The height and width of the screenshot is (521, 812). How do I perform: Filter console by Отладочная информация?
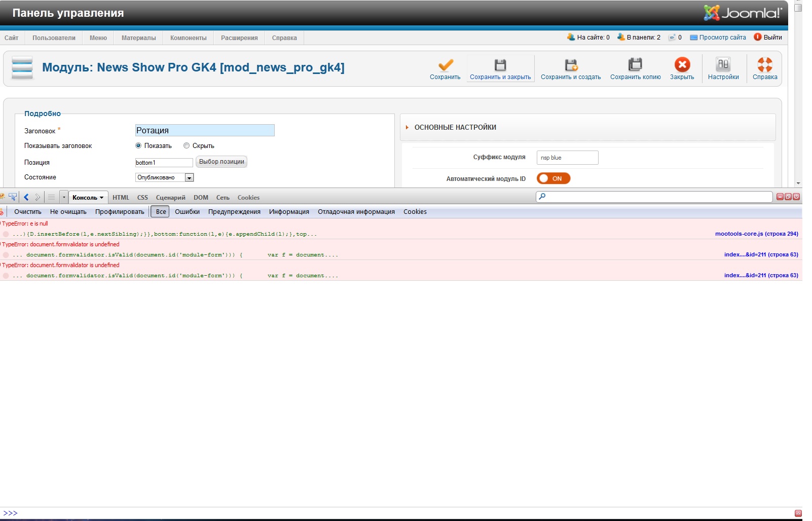click(356, 212)
